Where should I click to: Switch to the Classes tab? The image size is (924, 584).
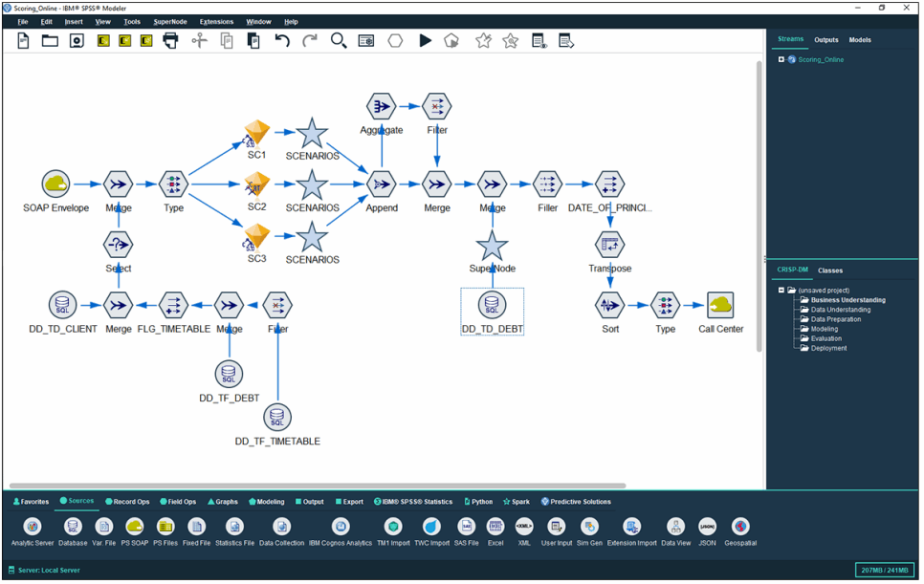point(830,270)
